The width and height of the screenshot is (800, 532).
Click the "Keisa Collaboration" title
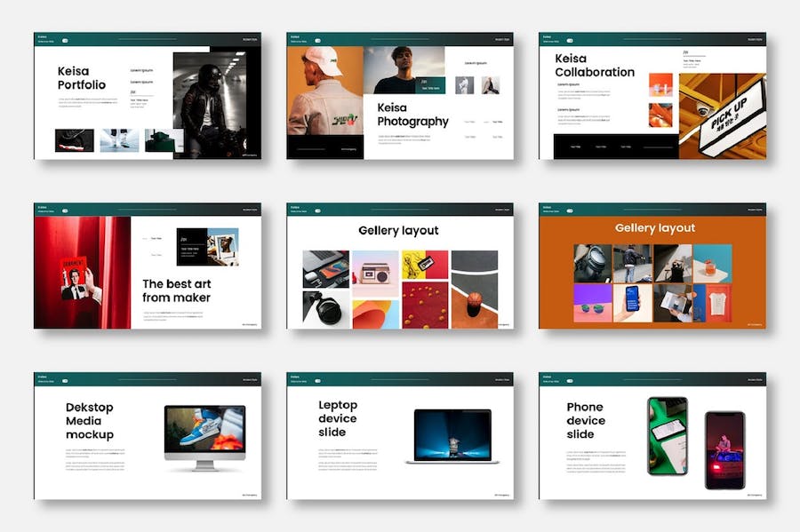click(x=595, y=66)
